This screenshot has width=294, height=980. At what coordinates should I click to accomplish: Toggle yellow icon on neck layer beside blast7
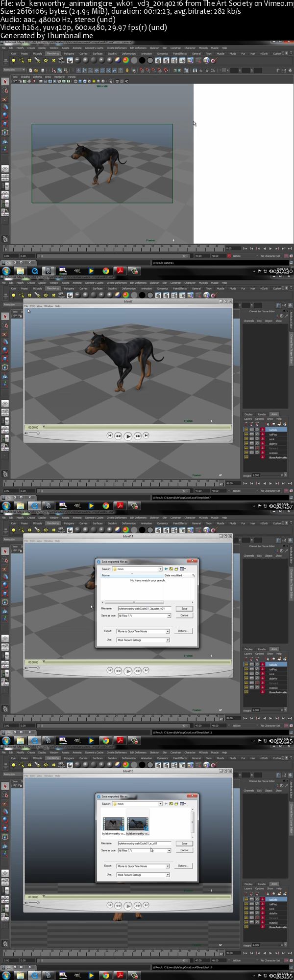click(246, 439)
